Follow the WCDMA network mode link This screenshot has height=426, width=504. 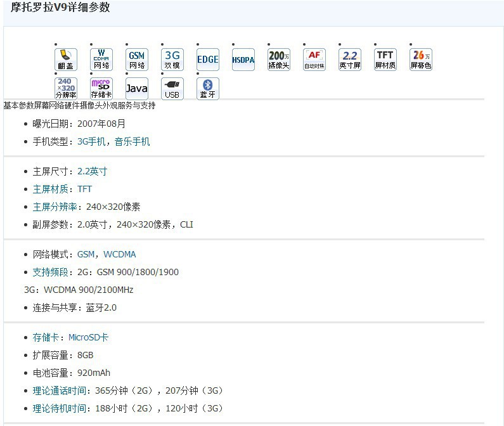(120, 254)
